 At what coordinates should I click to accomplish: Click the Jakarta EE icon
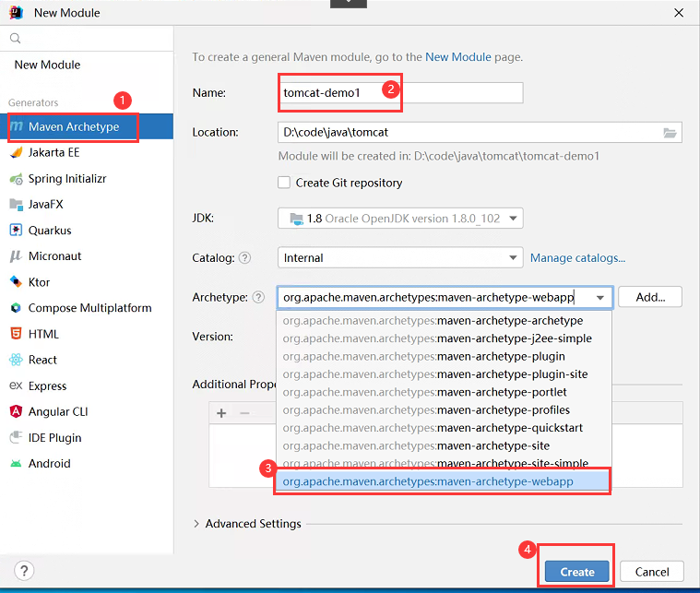click(x=17, y=153)
